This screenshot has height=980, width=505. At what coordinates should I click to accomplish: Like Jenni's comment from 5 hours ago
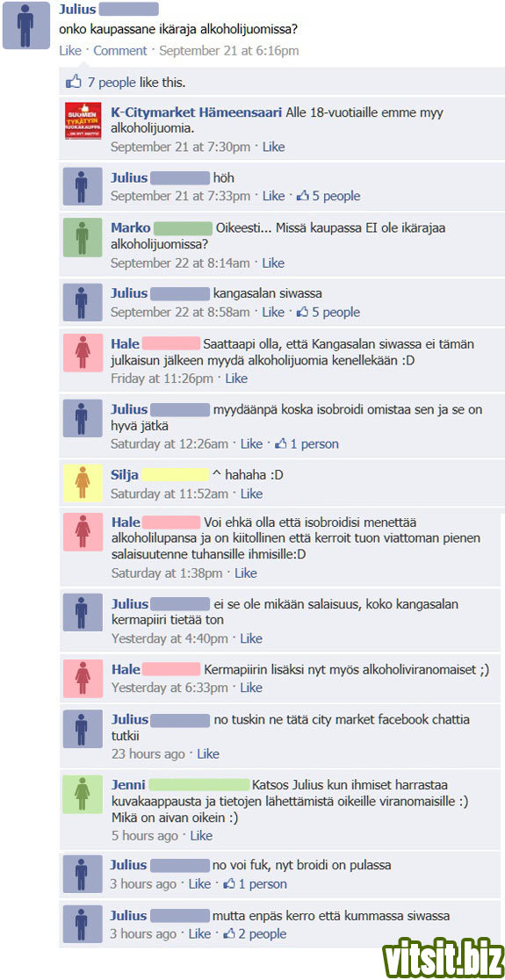pos(201,836)
